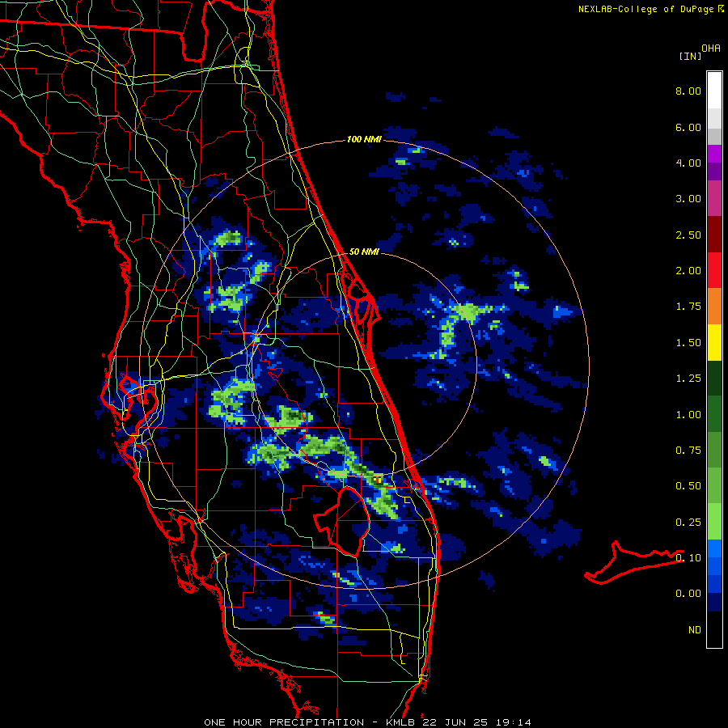Click the 0.10 legend value
The height and width of the screenshot is (728, 728).
click(x=688, y=558)
